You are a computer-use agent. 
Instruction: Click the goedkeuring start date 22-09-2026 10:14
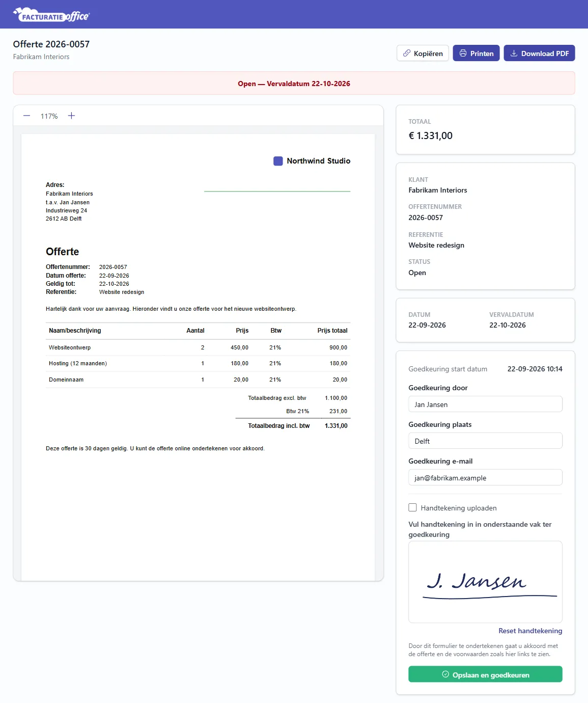pyautogui.click(x=535, y=369)
